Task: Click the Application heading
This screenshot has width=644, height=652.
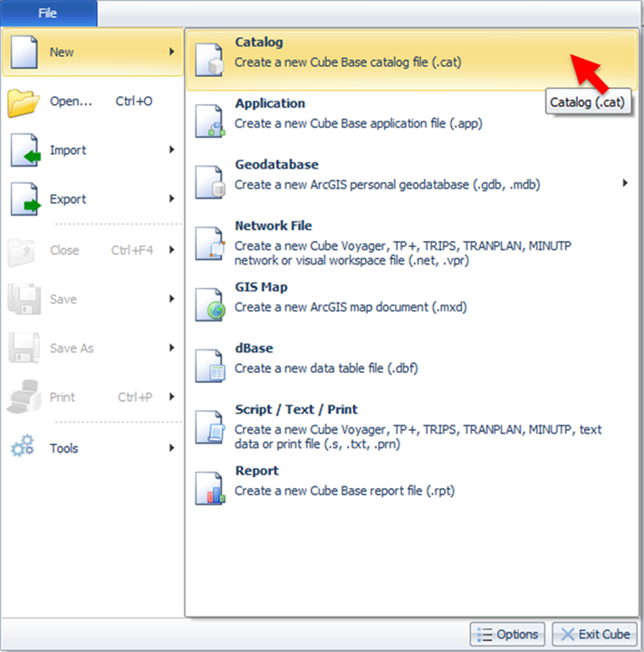Action: click(270, 103)
